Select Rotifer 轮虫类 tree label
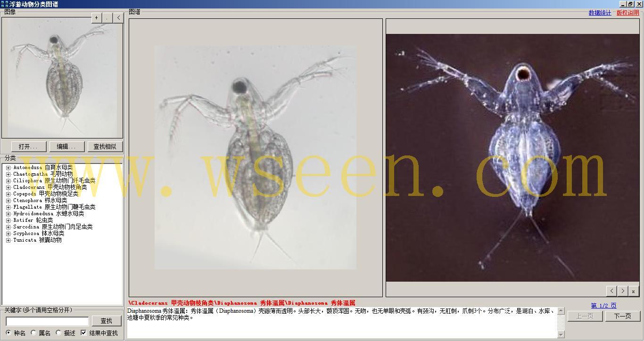Screen dimensions: 644x341 coord(33,220)
